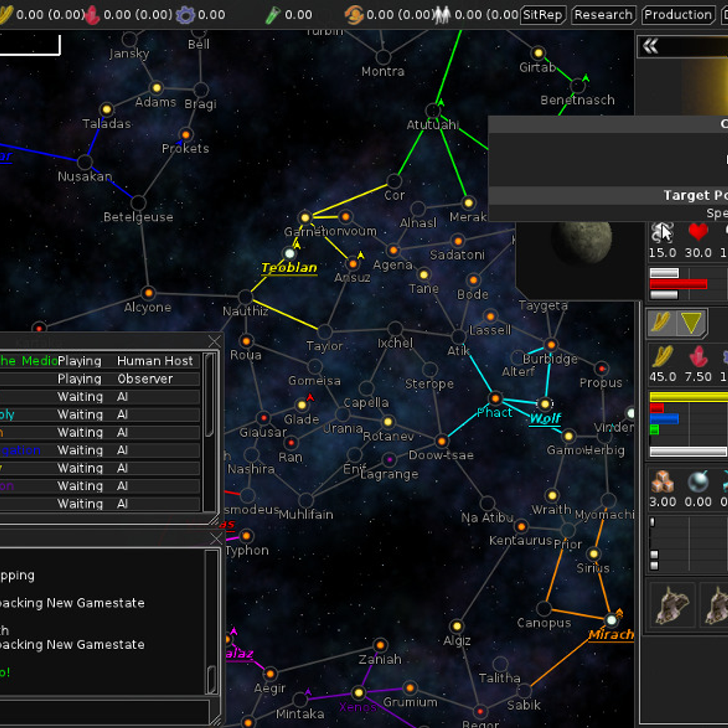Click the population icon above 15.0
Image resolution: width=728 pixels, height=728 pixels.
[x=662, y=232]
